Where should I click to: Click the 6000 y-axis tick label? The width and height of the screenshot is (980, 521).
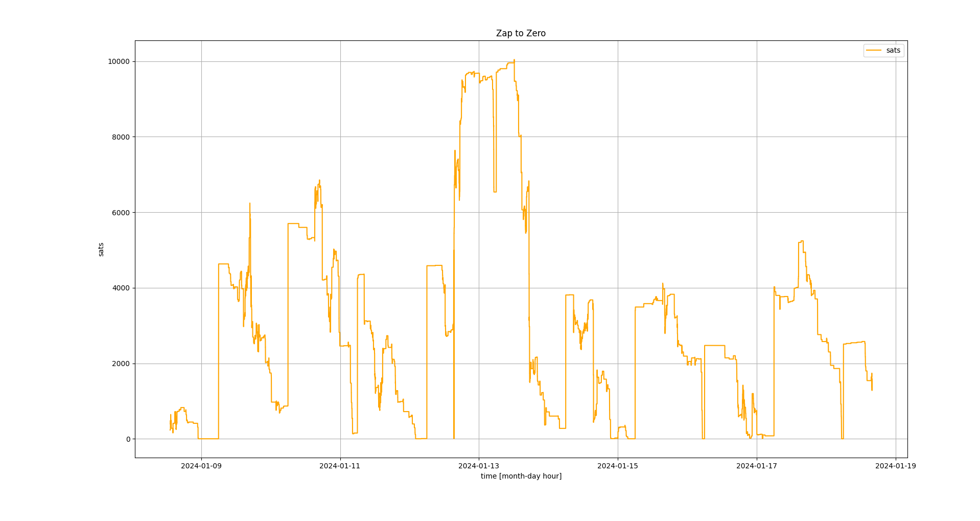point(121,213)
